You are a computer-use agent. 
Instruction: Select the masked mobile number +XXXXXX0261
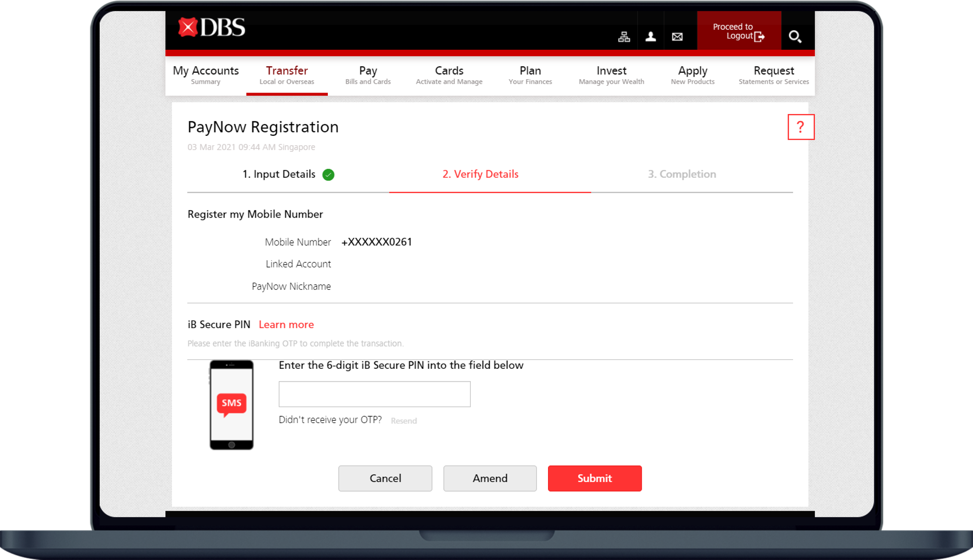(x=377, y=242)
